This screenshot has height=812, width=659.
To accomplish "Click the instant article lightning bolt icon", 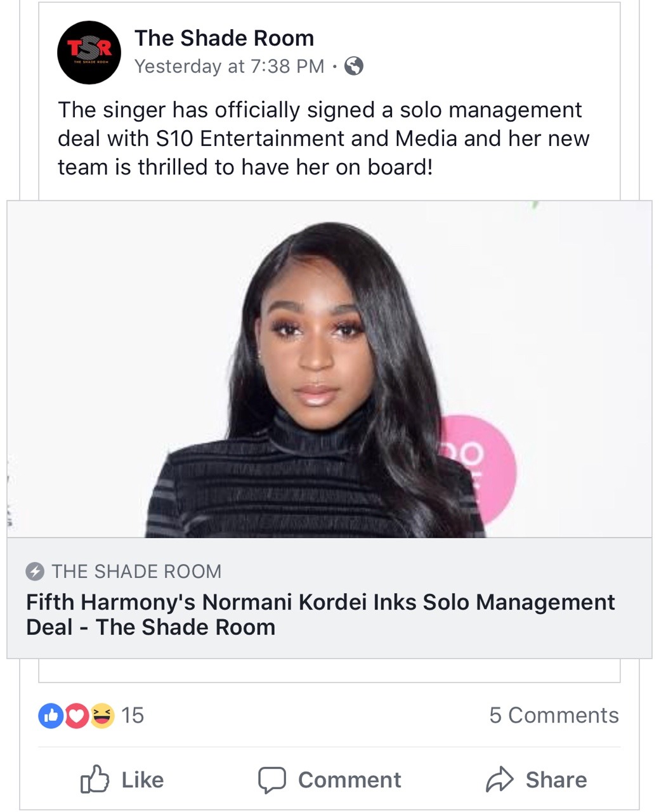I will [36, 572].
